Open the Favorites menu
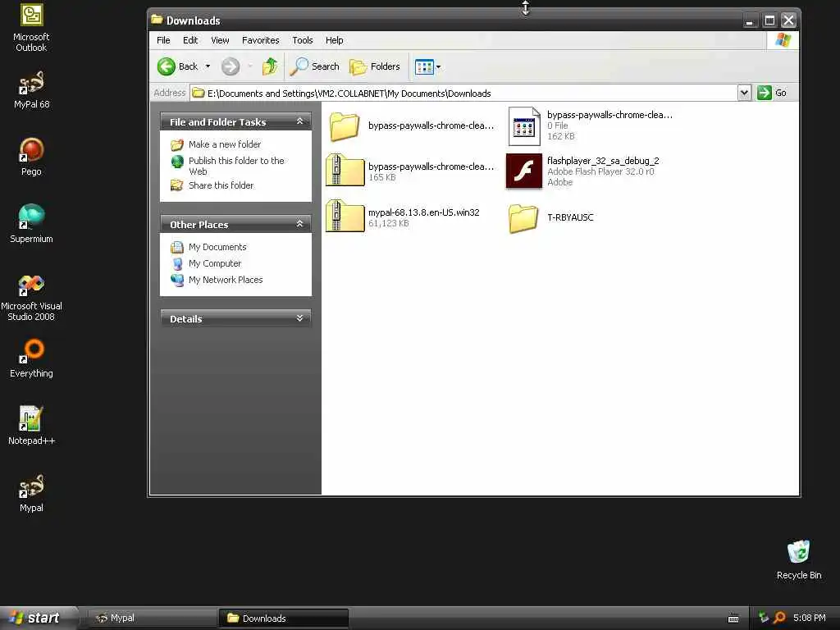Screen dimensions: 840x630 tap(260, 40)
